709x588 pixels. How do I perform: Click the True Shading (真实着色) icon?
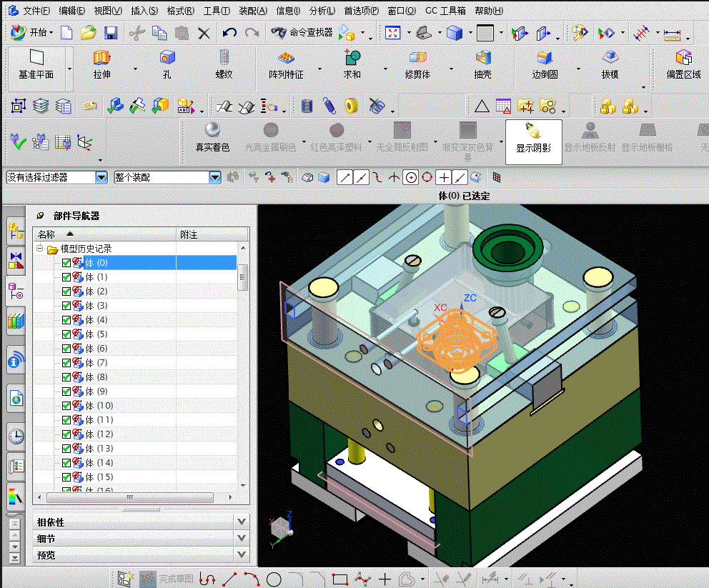click(212, 137)
